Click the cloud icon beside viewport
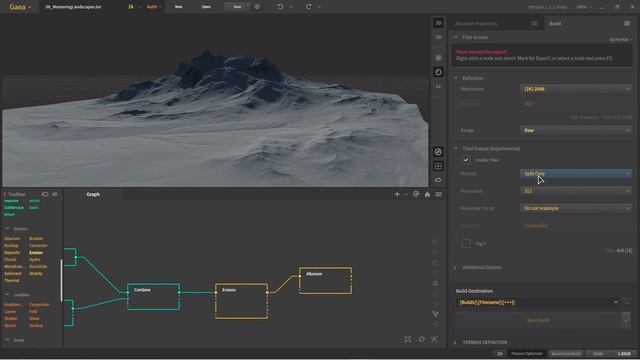Screen dimensions: 640x360 (438, 180)
